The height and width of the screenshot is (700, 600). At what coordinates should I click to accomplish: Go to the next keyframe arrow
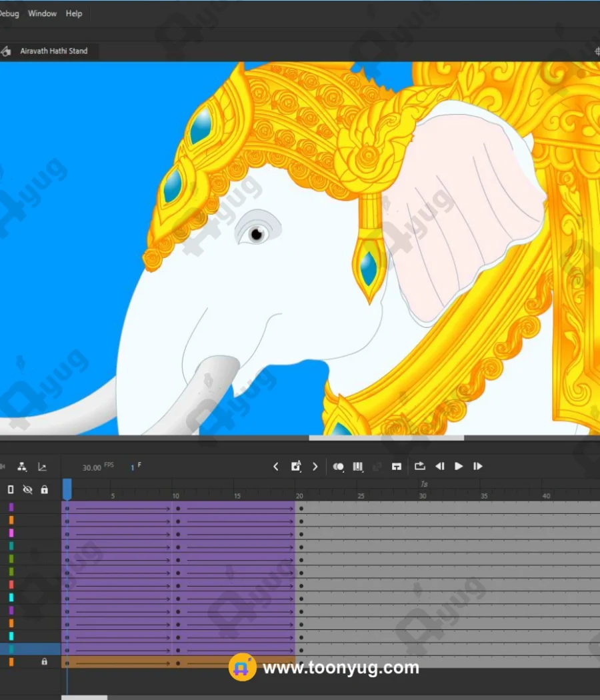coord(315,467)
